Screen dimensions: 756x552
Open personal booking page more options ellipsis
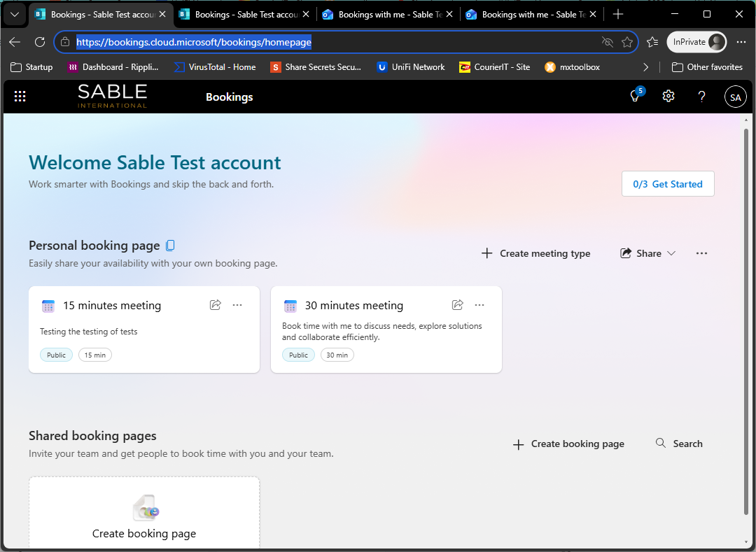click(701, 253)
